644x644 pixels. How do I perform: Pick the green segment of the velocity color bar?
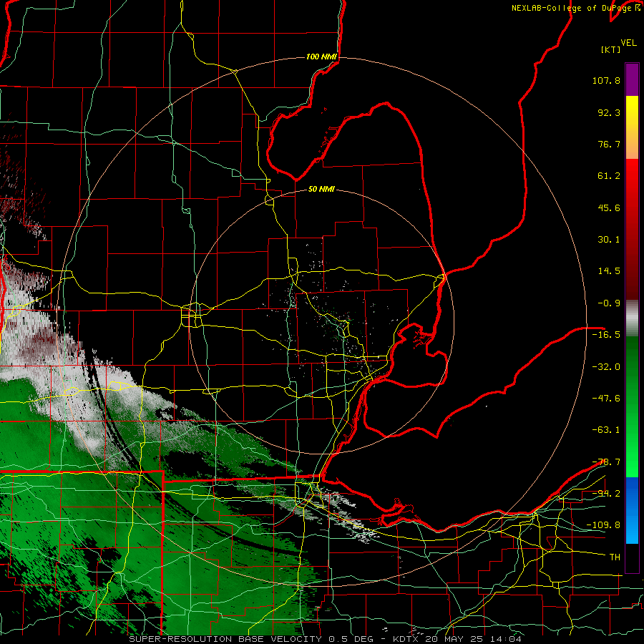pos(632,406)
